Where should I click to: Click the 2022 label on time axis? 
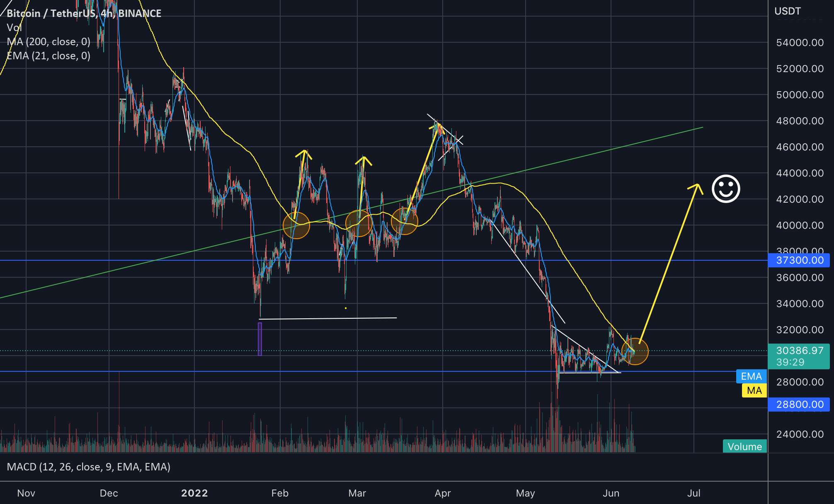[x=195, y=493]
